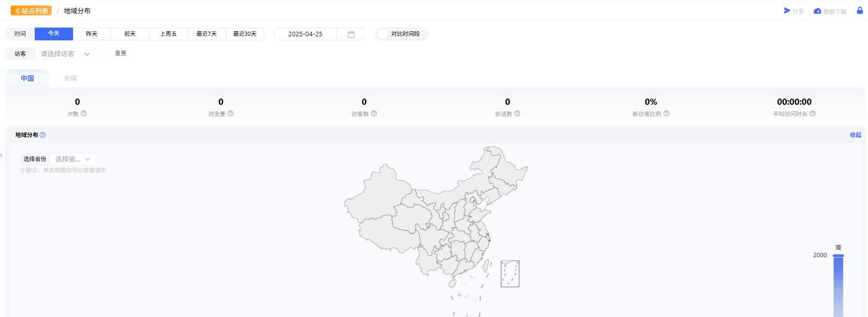Viewport: 868px width, 317px height.
Task: Click the date field 2025-04-25
Action: (x=305, y=34)
